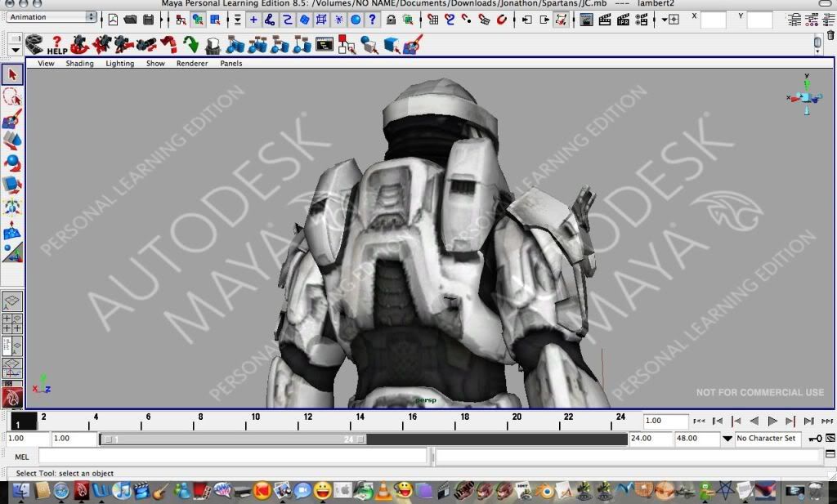Choose the Select Tool arrow

(12, 74)
